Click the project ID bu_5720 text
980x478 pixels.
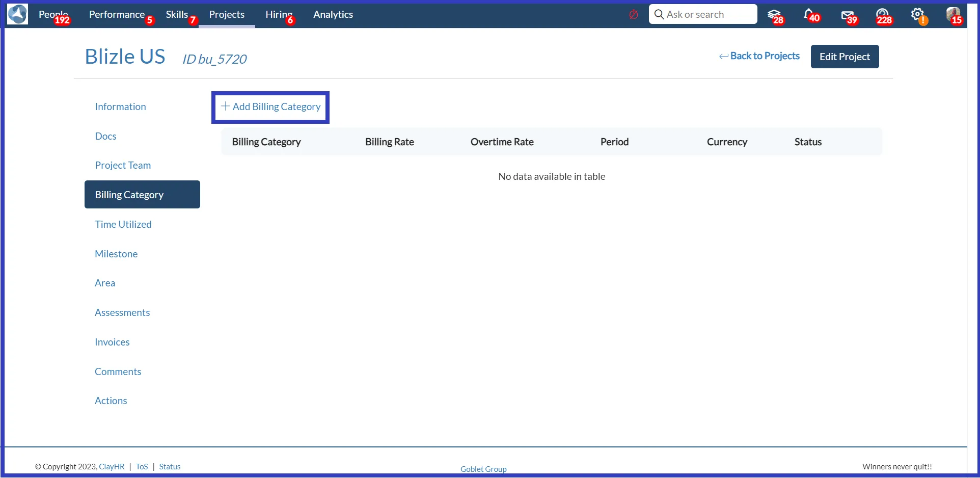click(x=214, y=59)
